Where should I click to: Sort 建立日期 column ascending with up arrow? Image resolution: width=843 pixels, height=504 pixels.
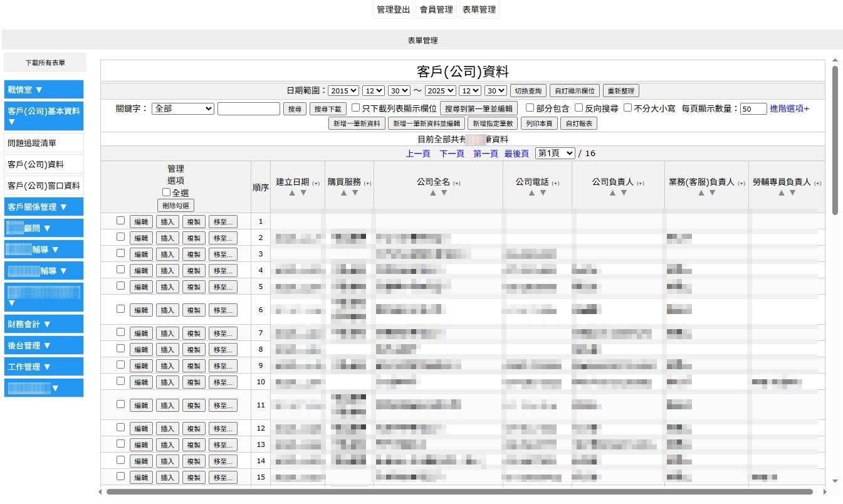click(291, 193)
